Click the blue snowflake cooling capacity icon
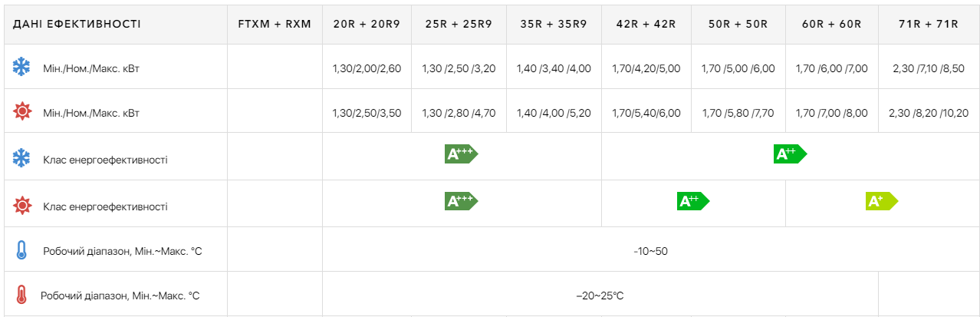 (x=21, y=68)
